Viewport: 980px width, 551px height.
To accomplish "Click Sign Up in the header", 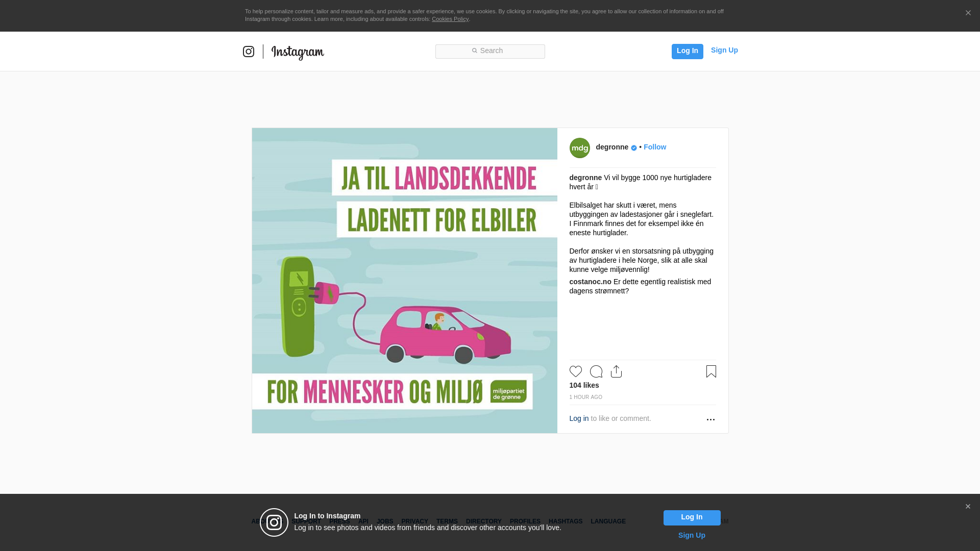I will pyautogui.click(x=724, y=50).
